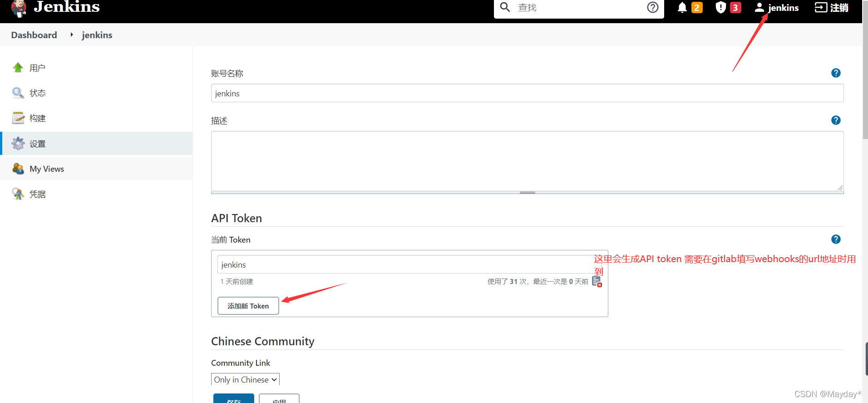Click the My Views people icon

(18, 169)
